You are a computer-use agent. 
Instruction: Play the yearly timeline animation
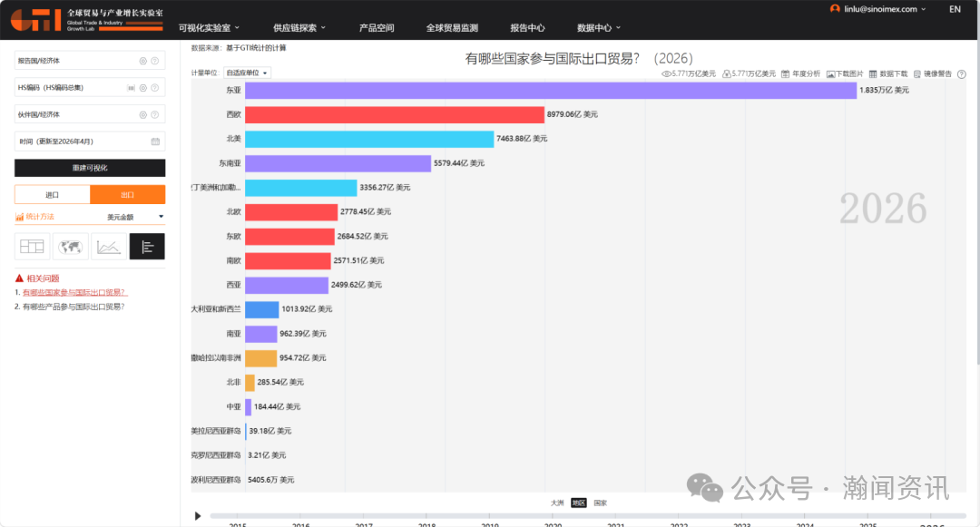pyautogui.click(x=198, y=516)
